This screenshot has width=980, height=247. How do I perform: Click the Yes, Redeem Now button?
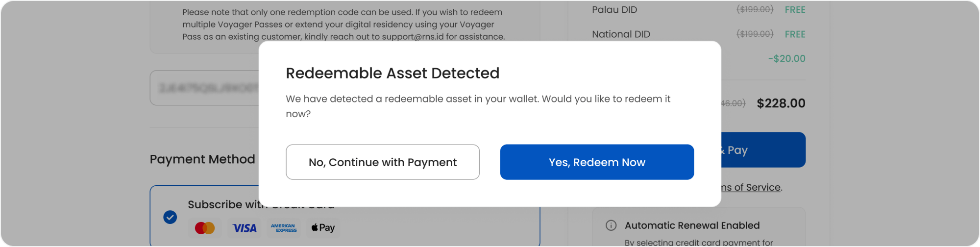[x=597, y=162]
